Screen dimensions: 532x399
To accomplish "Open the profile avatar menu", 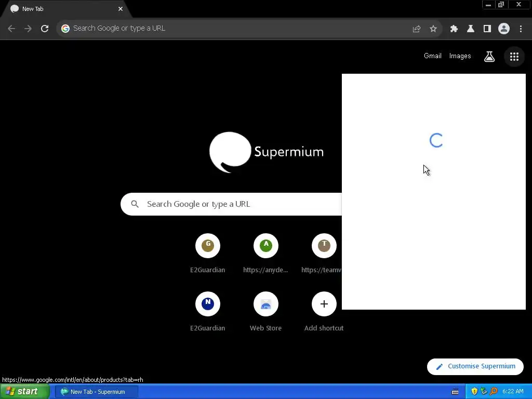I will (504, 29).
